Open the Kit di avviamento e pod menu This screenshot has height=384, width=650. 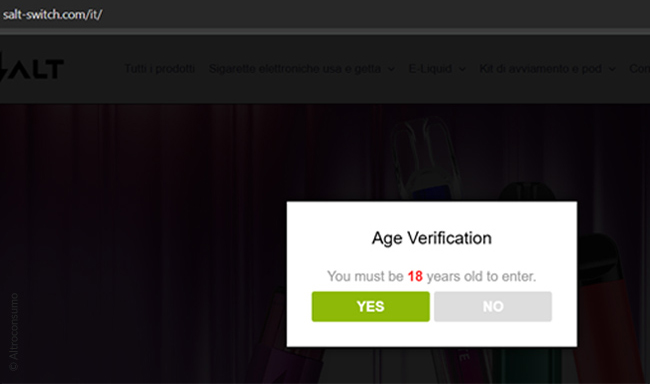pos(540,68)
